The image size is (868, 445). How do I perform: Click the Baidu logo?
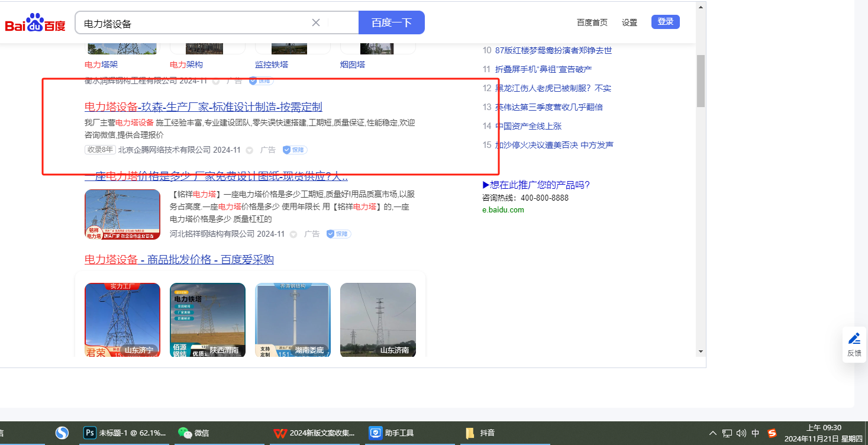coord(36,23)
